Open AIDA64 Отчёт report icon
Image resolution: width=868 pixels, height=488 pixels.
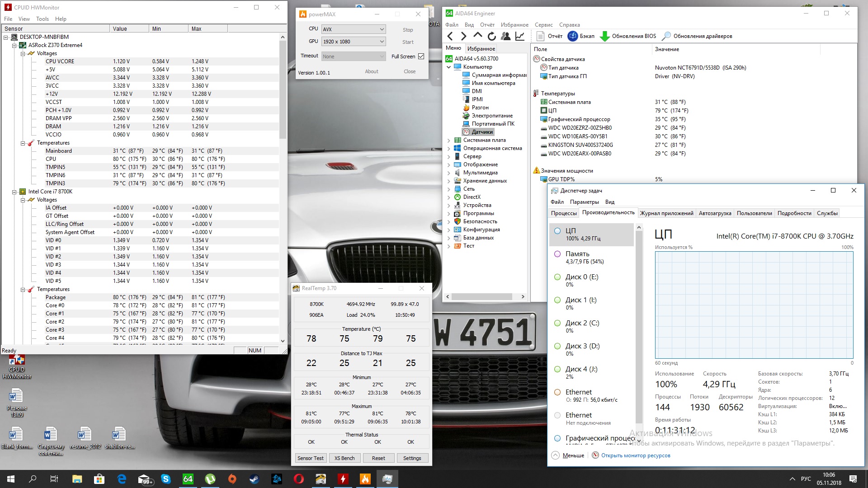[x=540, y=36]
